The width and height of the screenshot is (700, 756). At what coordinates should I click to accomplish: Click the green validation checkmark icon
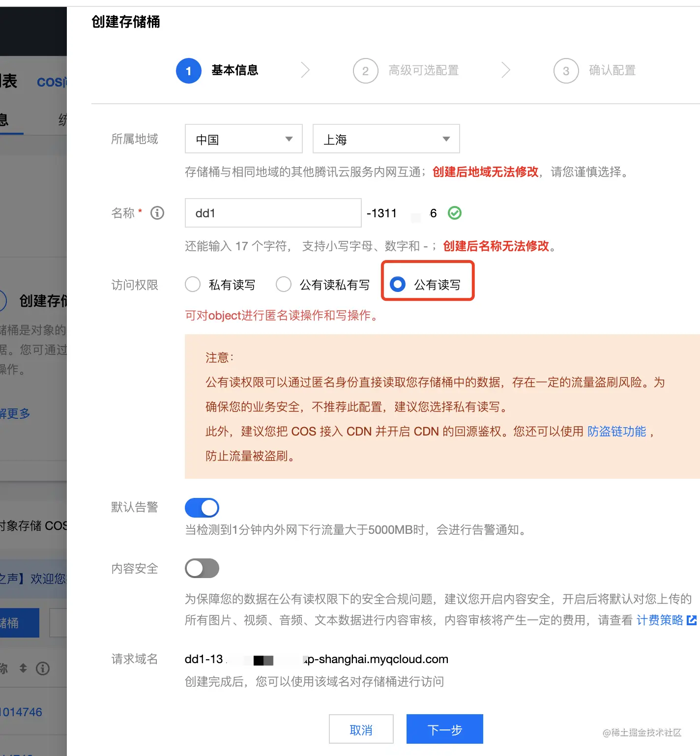point(455,213)
